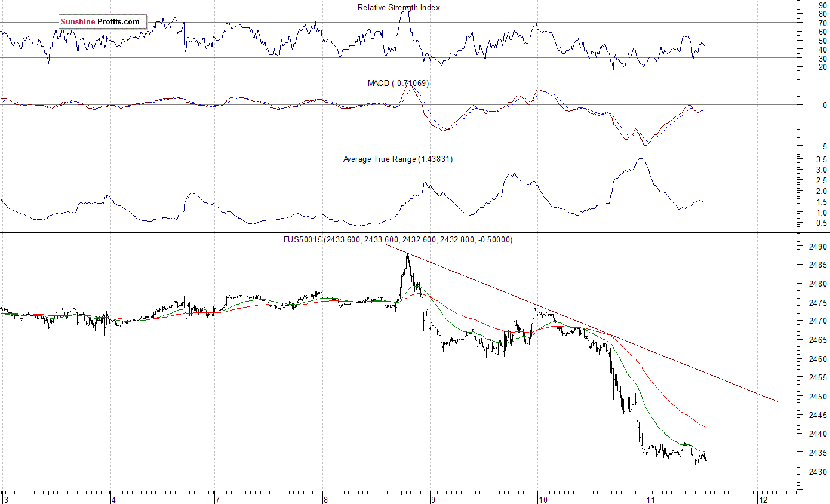Click the RSI axis value 20

[x=823, y=67]
